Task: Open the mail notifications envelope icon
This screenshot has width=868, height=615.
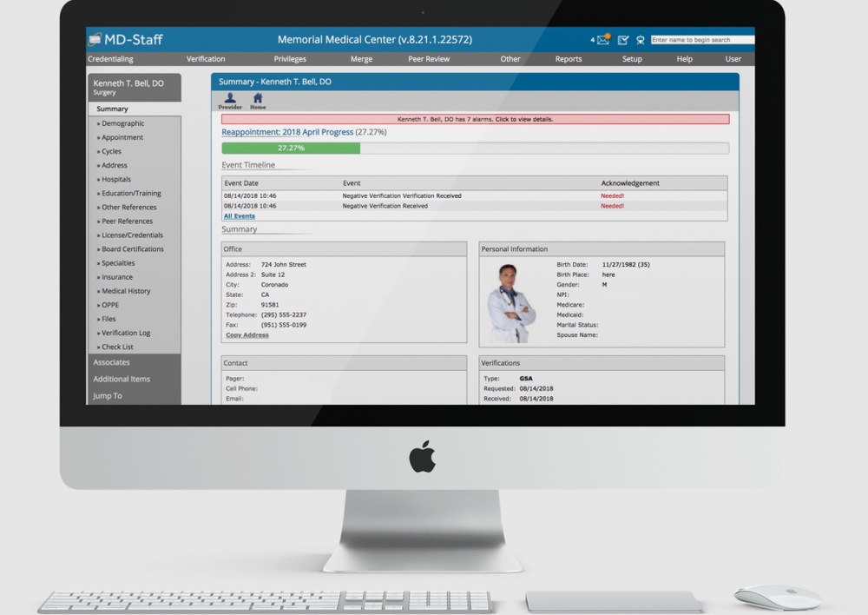Action: click(603, 39)
